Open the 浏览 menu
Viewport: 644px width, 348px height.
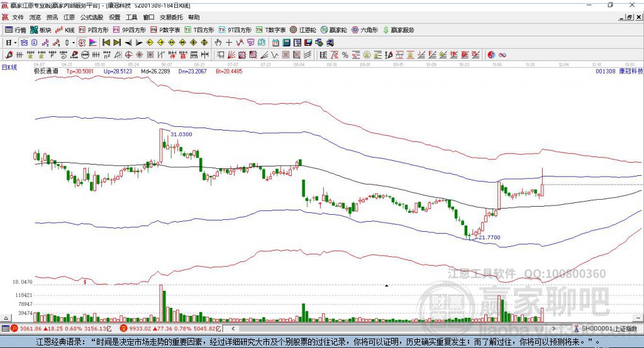[35, 17]
